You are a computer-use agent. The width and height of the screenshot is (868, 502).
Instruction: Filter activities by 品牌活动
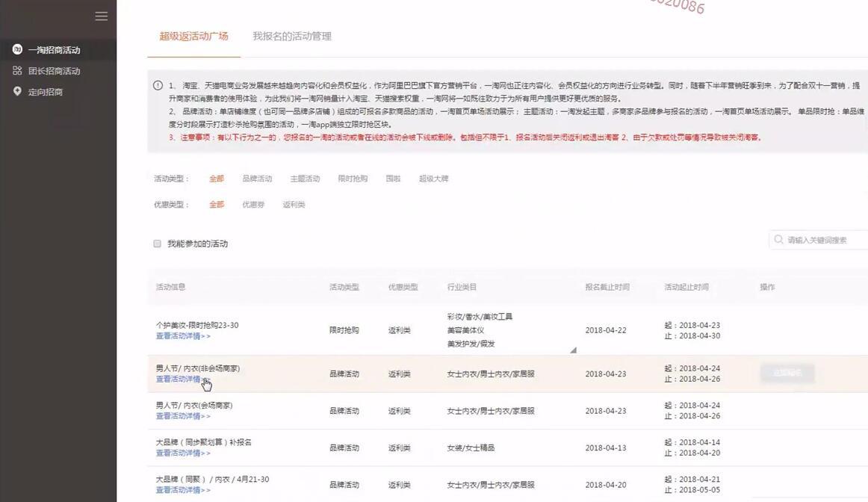click(257, 178)
